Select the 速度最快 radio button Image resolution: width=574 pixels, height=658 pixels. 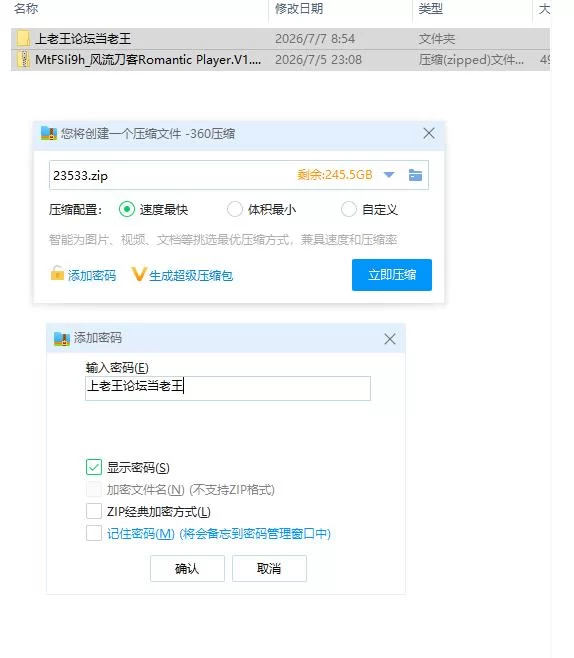pos(127,209)
